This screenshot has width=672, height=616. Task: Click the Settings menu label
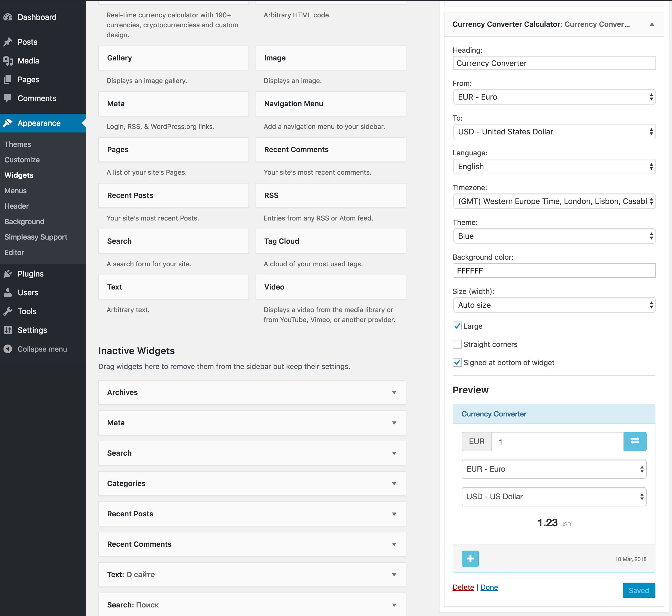click(32, 330)
